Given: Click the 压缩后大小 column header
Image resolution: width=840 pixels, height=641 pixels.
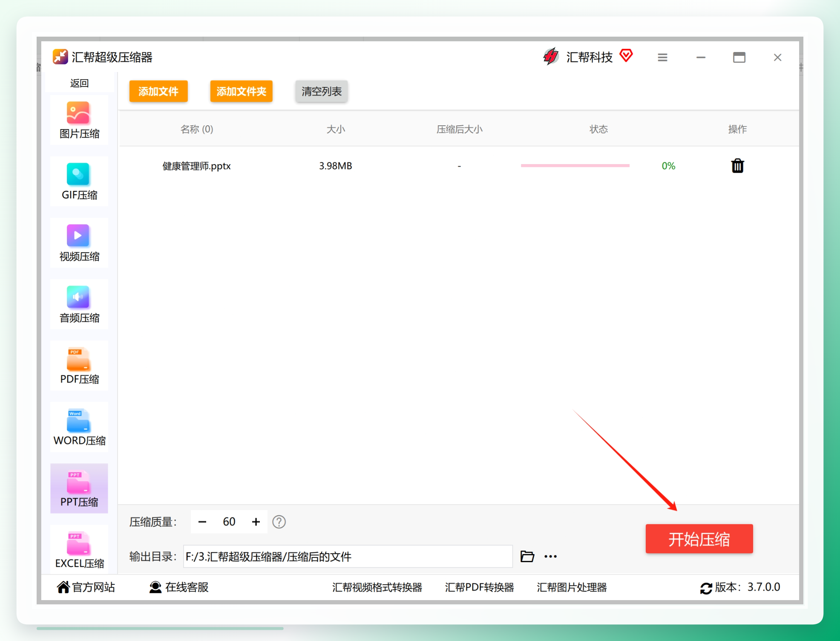Looking at the screenshot, I should click(x=459, y=129).
